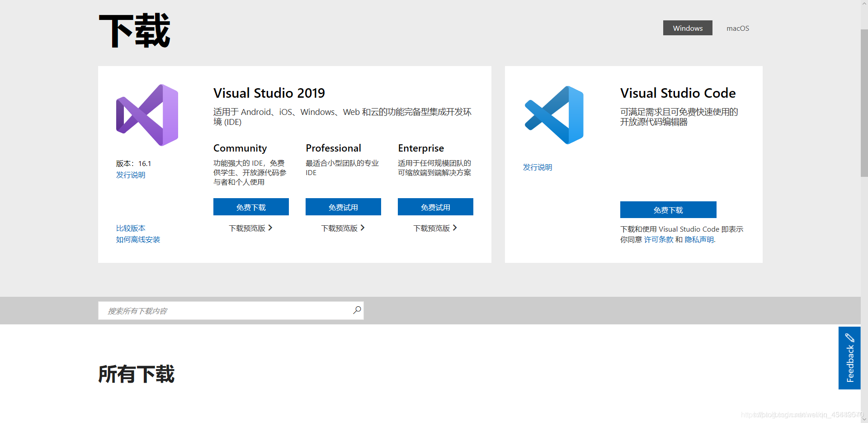Open the 许可条款 link
This screenshot has height=423, width=868.
pos(659,239)
